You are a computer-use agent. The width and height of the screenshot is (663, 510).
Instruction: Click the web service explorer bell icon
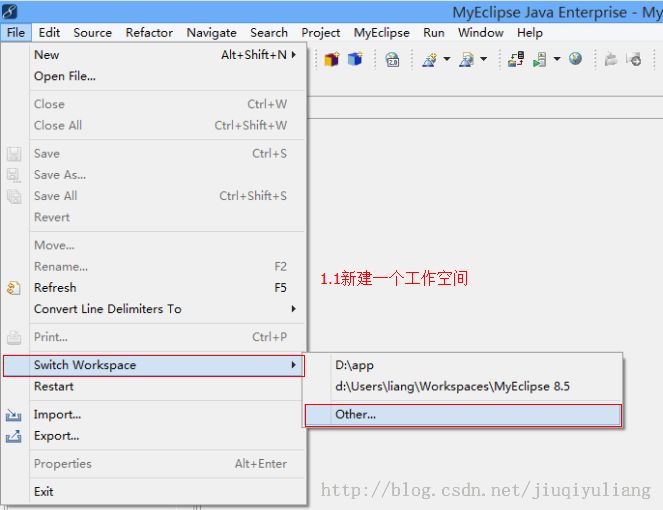pos(466,60)
